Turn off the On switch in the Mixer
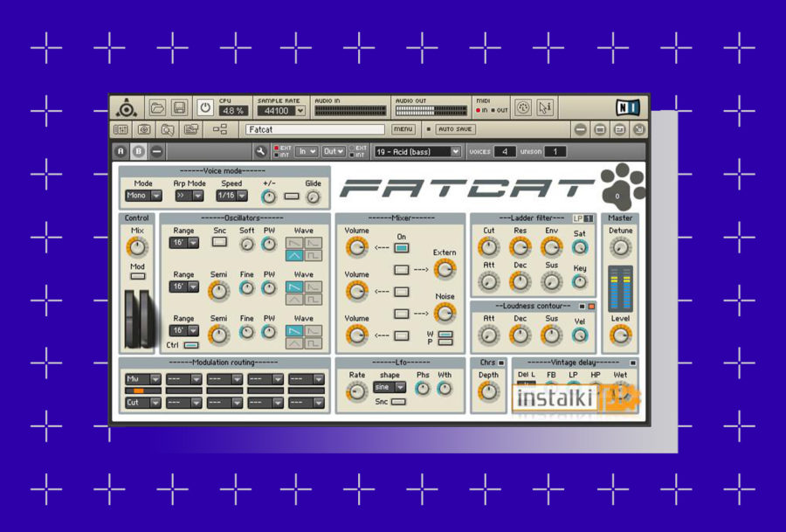Viewport: 786px width, 532px height. (x=400, y=247)
